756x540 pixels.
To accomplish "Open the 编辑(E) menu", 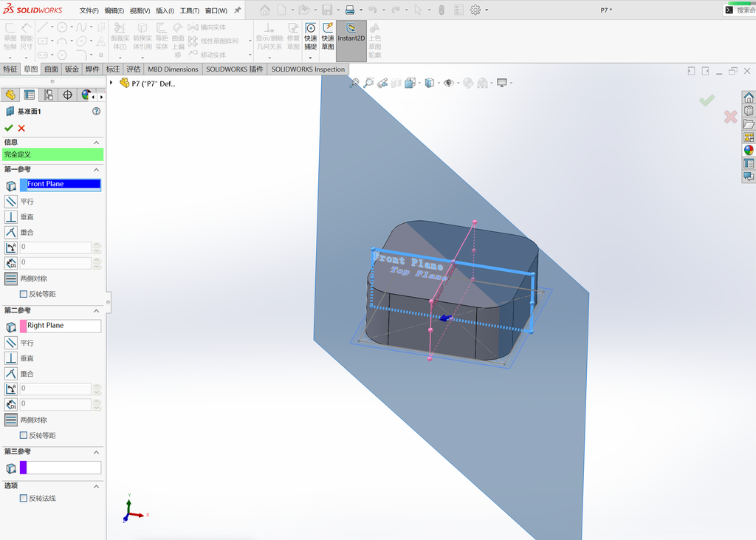I will 114,10.
